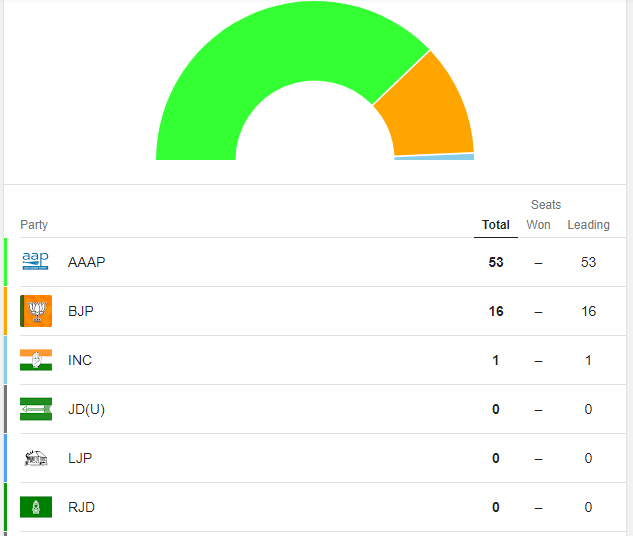Click BJP's leading seat count 16
This screenshot has height=536, width=633.
588,311
